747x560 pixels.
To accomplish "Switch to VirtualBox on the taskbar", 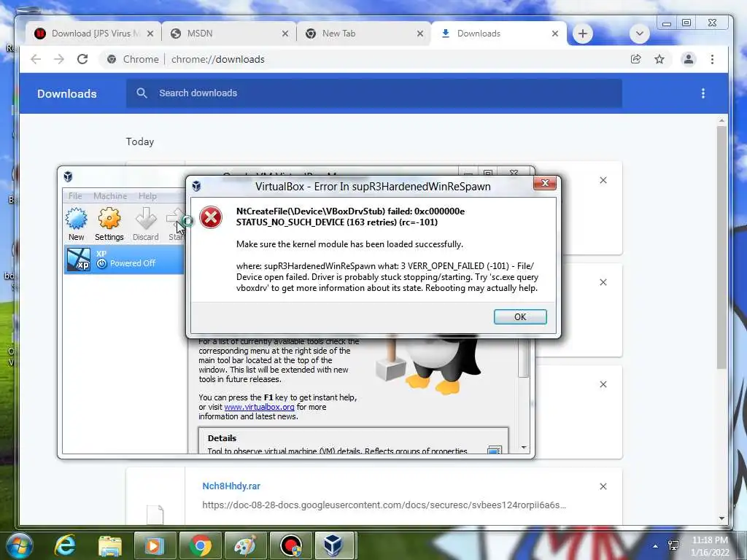I will [334, 545].
